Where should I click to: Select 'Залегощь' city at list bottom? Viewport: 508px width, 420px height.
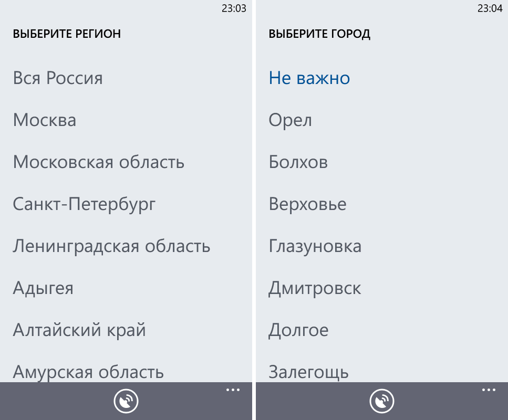coord(308,372)
